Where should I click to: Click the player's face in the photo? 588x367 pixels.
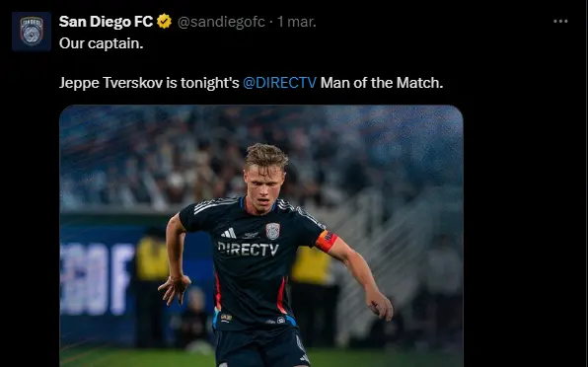tap(263, 187)
